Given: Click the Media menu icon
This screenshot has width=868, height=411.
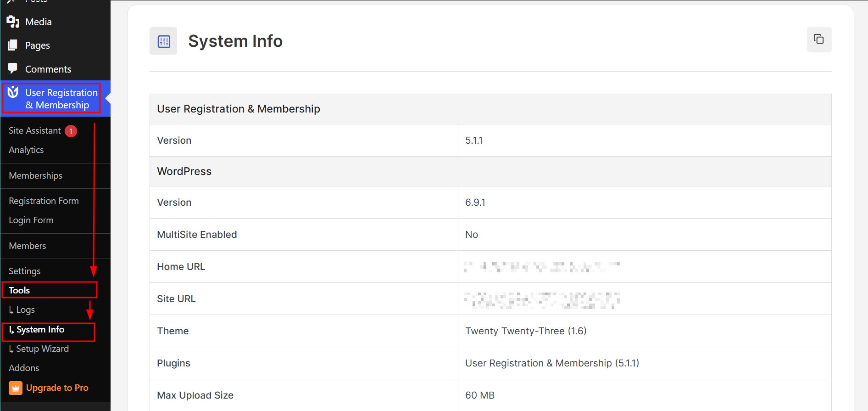Looking at the screenshot, I should (13, 22).
